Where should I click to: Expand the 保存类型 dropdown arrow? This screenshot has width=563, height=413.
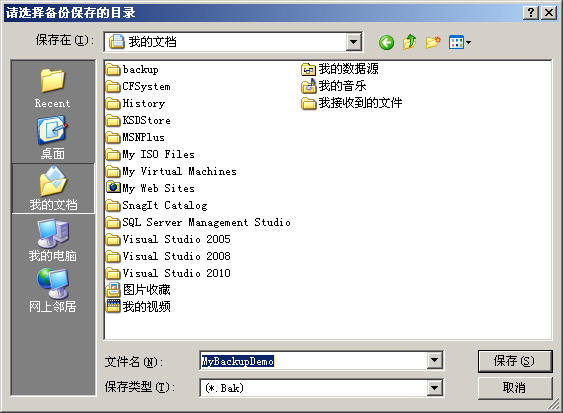[x=434, y=388]
